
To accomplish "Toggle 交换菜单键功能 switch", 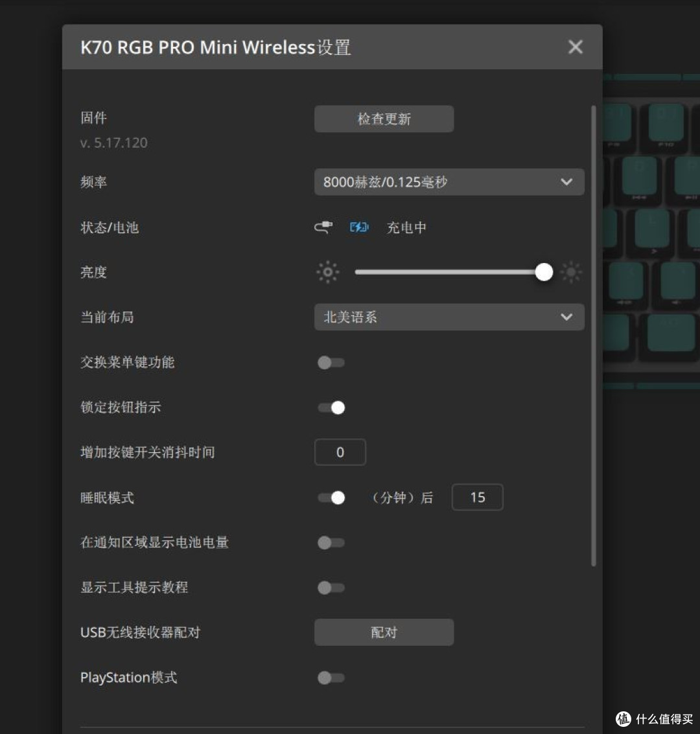I will (331, 362).
